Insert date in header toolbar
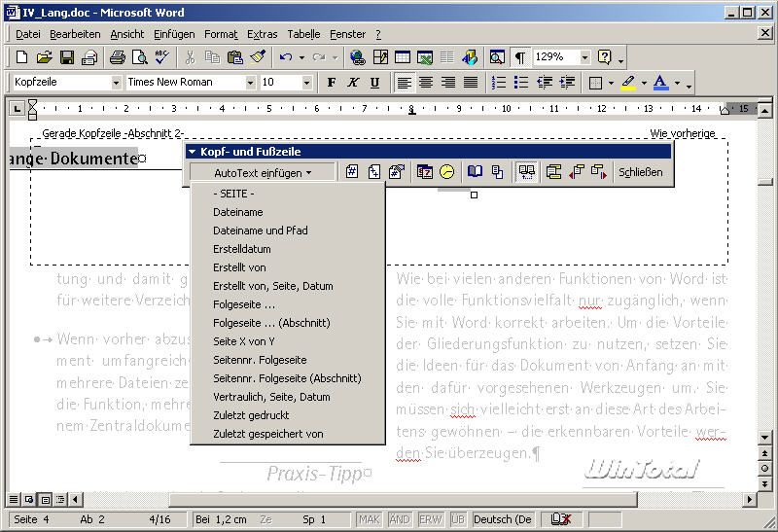 tap(425, 172)
